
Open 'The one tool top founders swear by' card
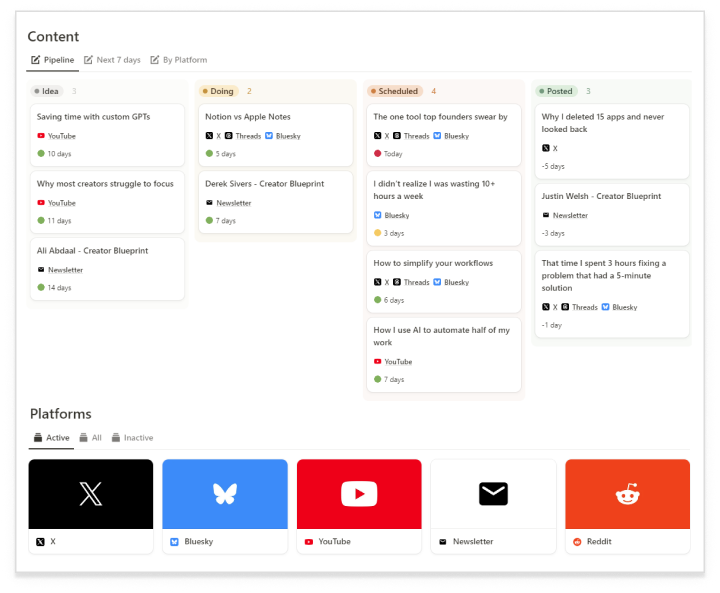pyautogui.click(x=444, y=135)
